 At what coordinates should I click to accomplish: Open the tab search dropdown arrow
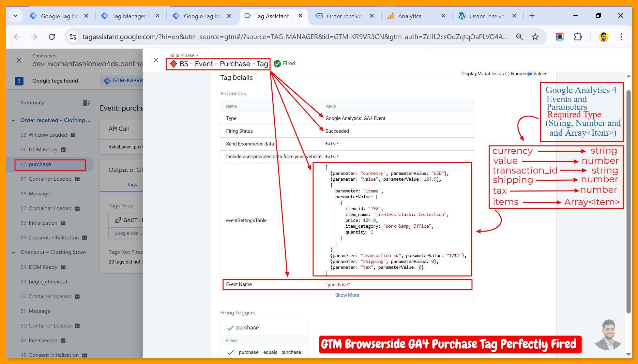pyautogui.click(x=16, y=16)
